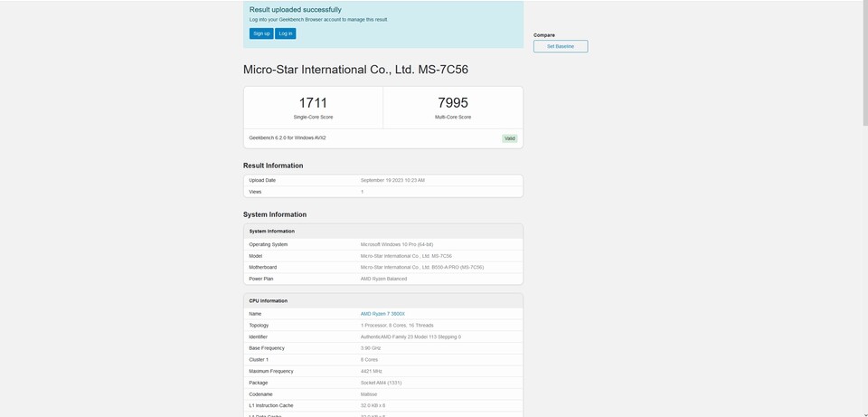This screenshot has height=417, width=868.
Task: Click the MS-7C56 page title heading
Action: coord(355,70)
